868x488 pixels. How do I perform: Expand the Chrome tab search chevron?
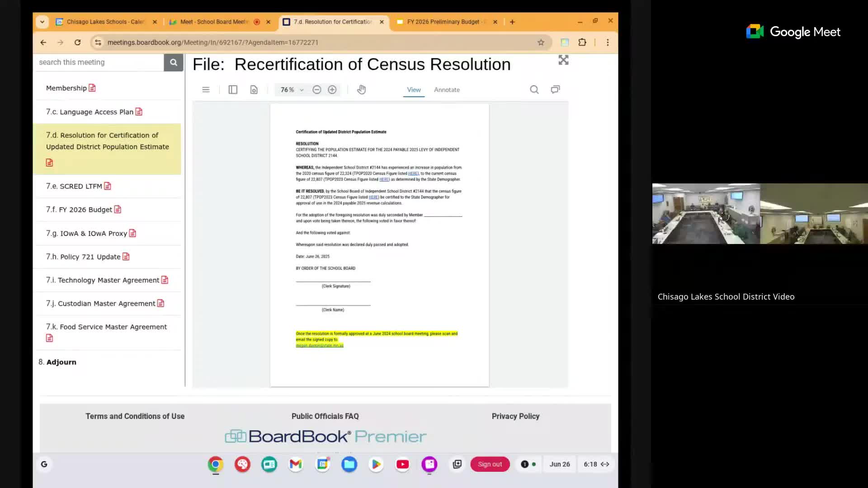point(42,22)
